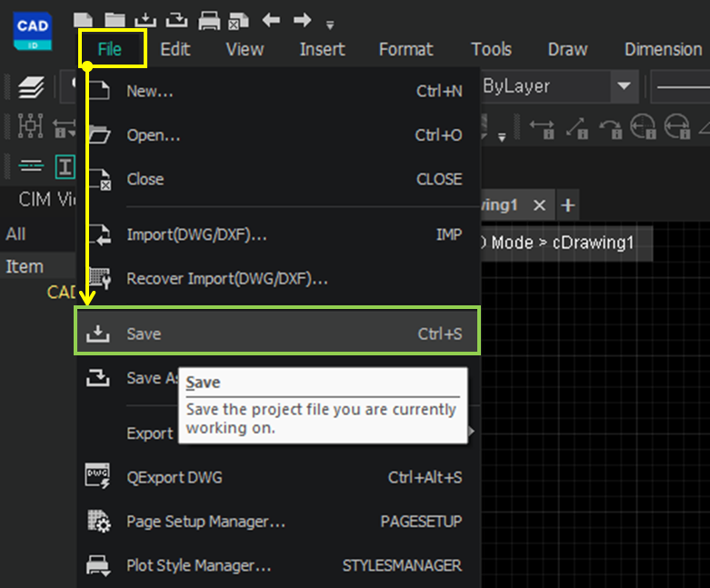
Task: Click the diameter dimension icon
Action: tap(677, 126)
